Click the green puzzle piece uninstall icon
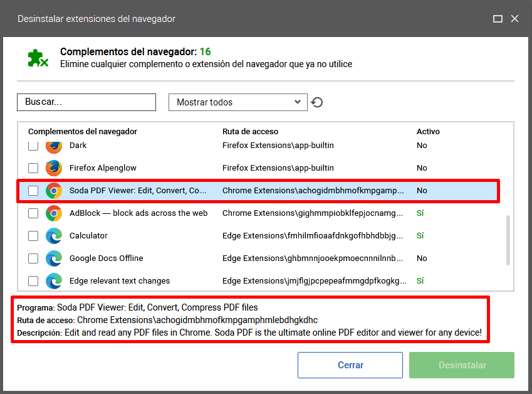This screenshot has height=394, width=532. click(x=38, y=58)
